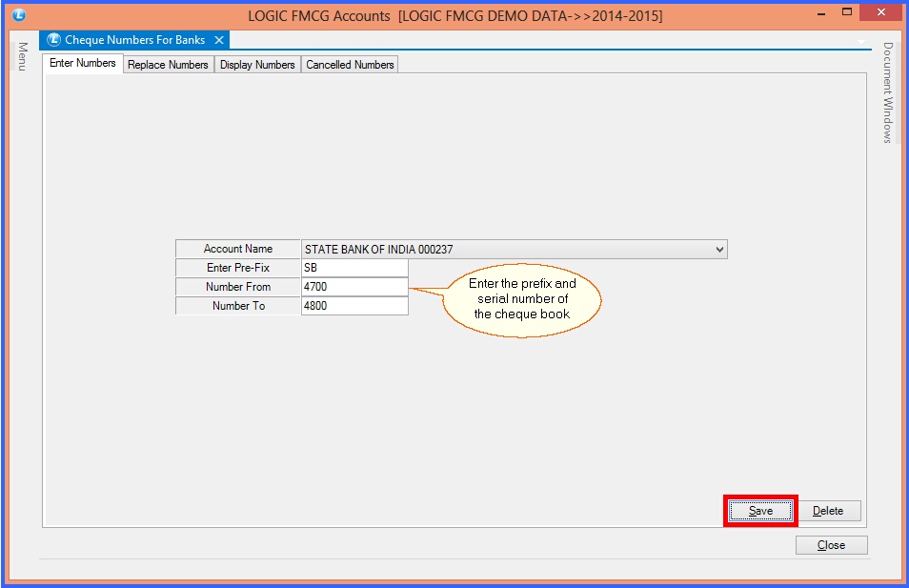Viewport: 909px width, 588px height.
Task: Click the Close button
Action: click(x=831, y=545)
